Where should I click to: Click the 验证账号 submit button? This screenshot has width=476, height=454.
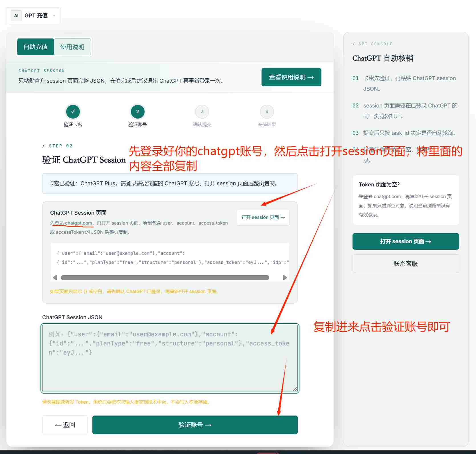pyautogui.click(x=195, y=425)
